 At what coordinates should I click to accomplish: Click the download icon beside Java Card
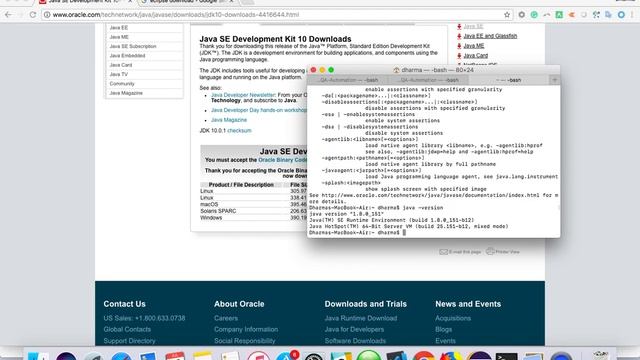click(x=459, y=56)
